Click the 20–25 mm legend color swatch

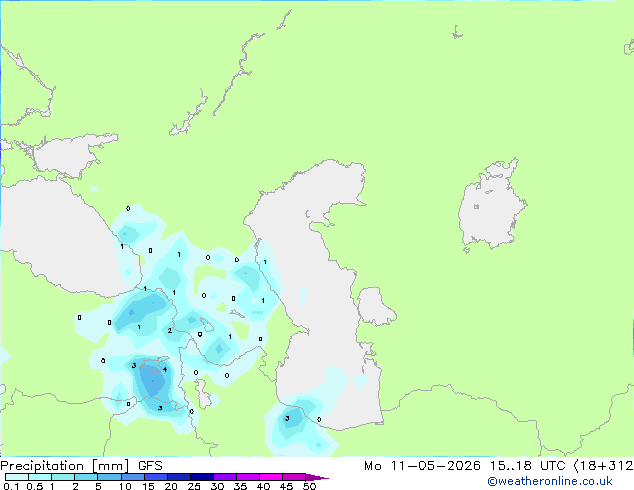click(x=178, y=477)
